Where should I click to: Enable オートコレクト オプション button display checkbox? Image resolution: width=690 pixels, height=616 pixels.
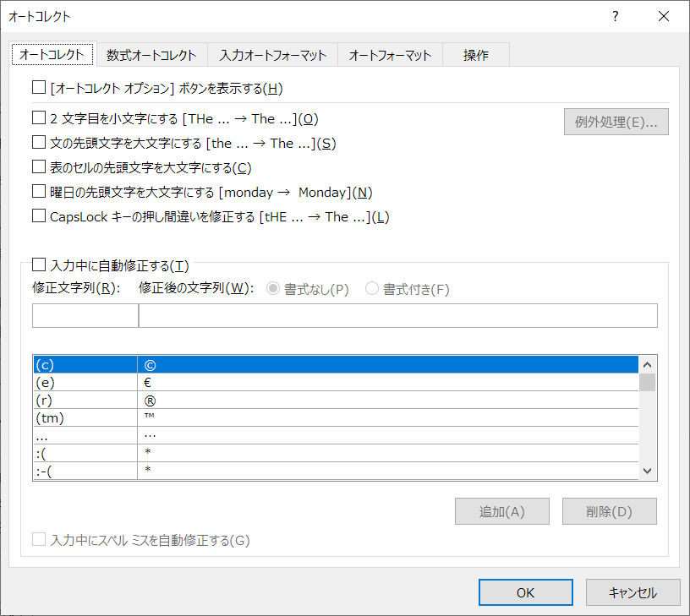point(38,87)
